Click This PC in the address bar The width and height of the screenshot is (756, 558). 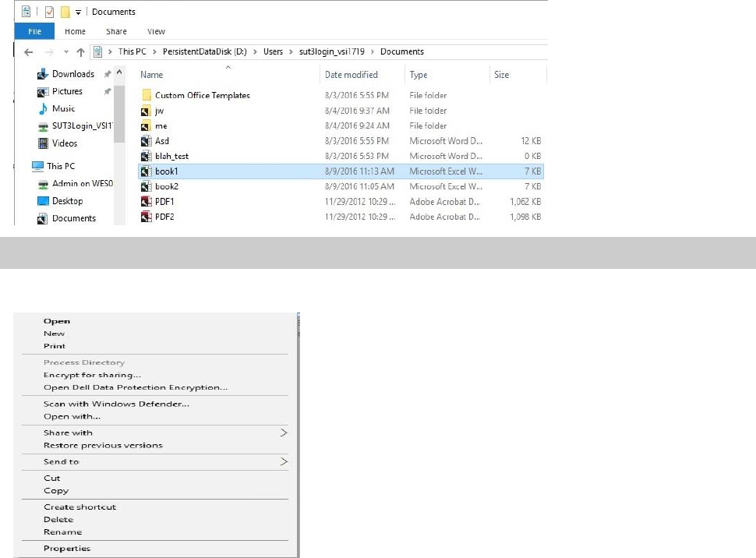[x=132, y=51]
